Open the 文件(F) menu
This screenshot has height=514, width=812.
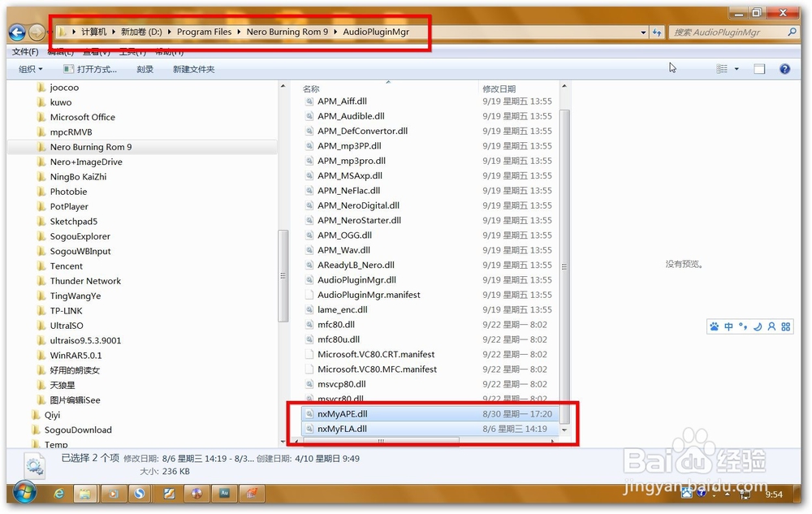(25, 52)
